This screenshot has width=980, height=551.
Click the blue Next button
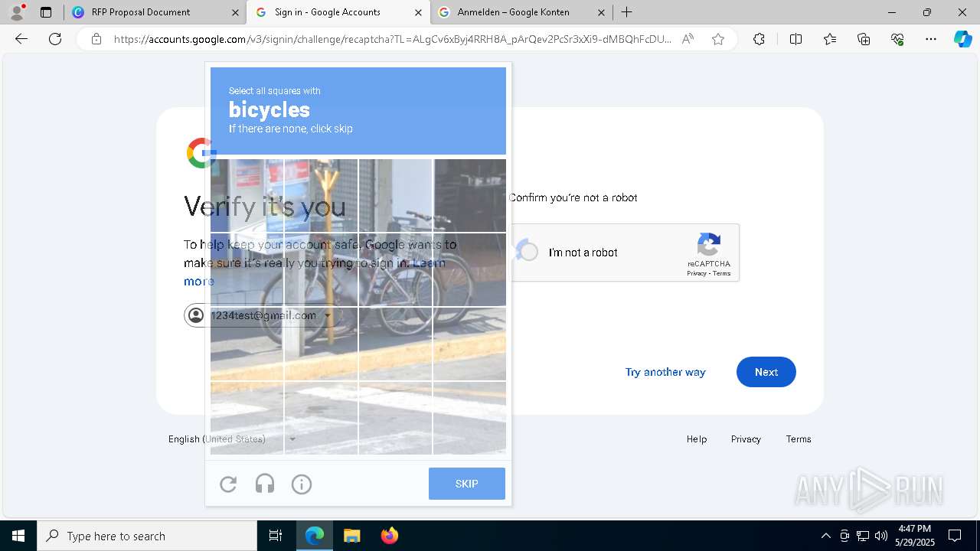[766, 372]
